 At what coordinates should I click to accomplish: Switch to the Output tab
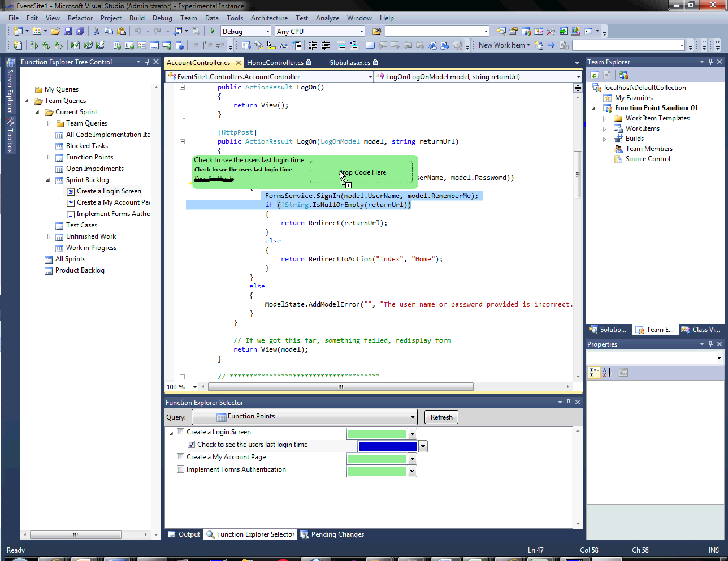point(184,534)
